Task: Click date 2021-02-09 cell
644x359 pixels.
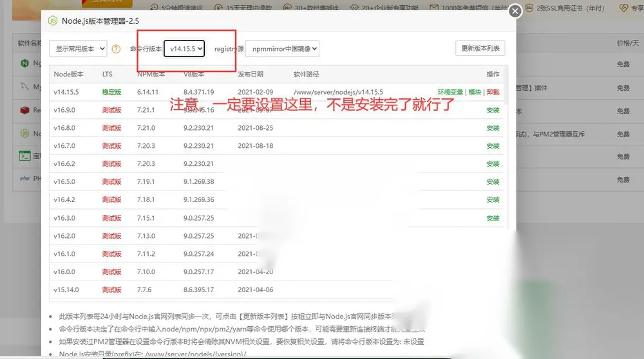Action: click(x=255, y=92)
